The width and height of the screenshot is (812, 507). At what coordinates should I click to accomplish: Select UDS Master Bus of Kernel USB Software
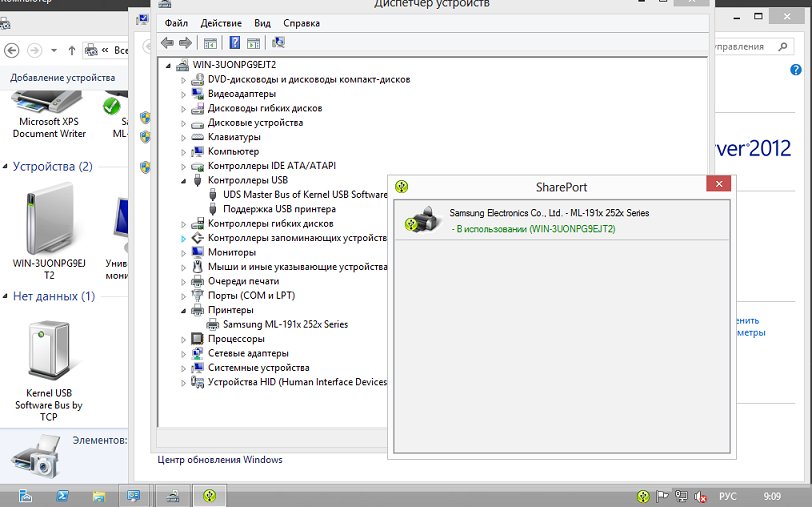pyautogui.click(x=305, y=195)
